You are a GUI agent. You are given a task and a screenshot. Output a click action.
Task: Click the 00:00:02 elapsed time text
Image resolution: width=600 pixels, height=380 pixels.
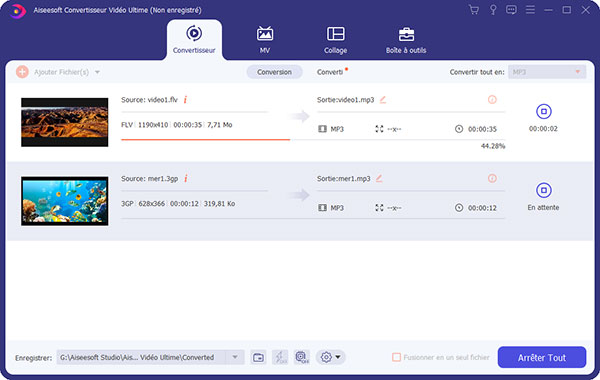tap(543, 129)
